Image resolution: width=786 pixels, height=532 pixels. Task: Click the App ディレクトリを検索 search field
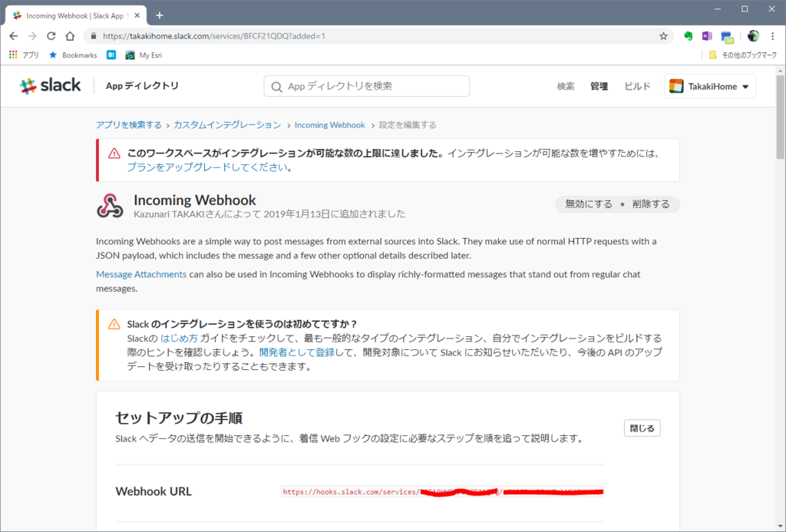click(x=366, y=85)
